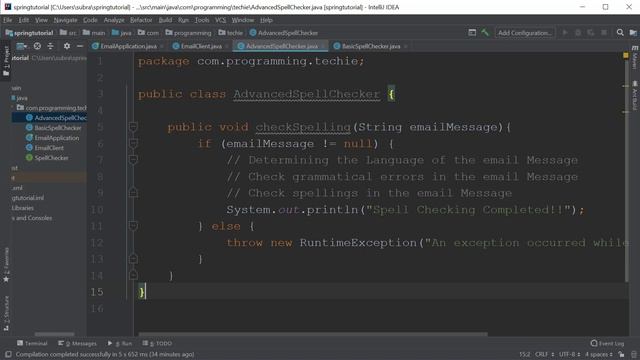Open the CRLF line separator selector
Screen dimensions: 640x360
[x=544, y=354]
